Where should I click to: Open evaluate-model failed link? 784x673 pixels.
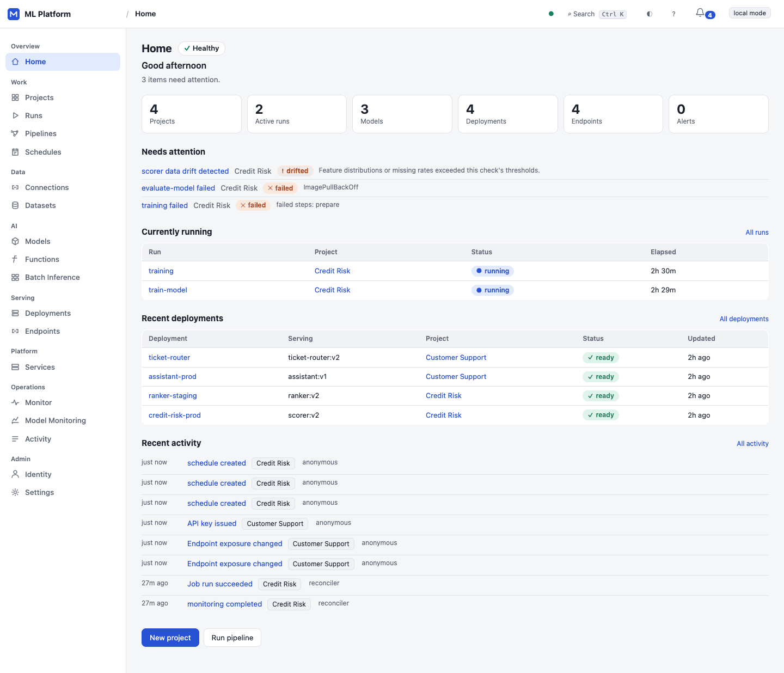(x=178, y=188)
